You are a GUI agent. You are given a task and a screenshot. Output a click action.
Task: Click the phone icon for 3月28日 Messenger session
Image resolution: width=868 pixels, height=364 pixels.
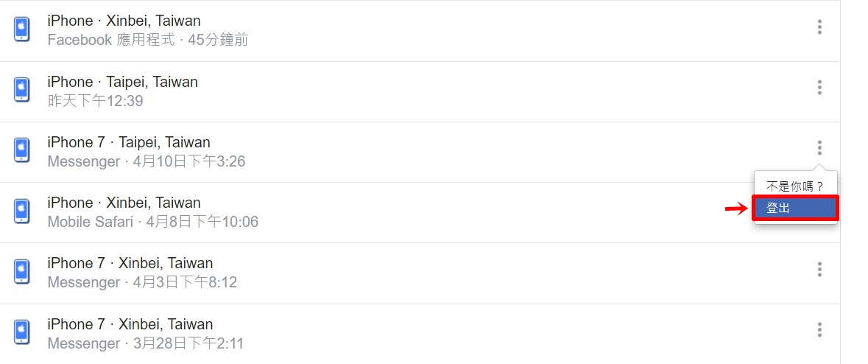coord(21,332)
